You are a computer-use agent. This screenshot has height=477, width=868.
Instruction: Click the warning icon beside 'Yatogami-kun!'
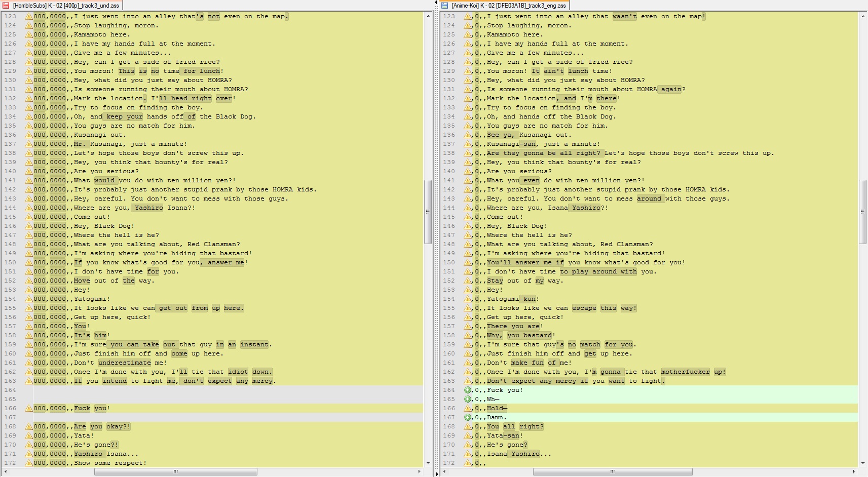468,299
